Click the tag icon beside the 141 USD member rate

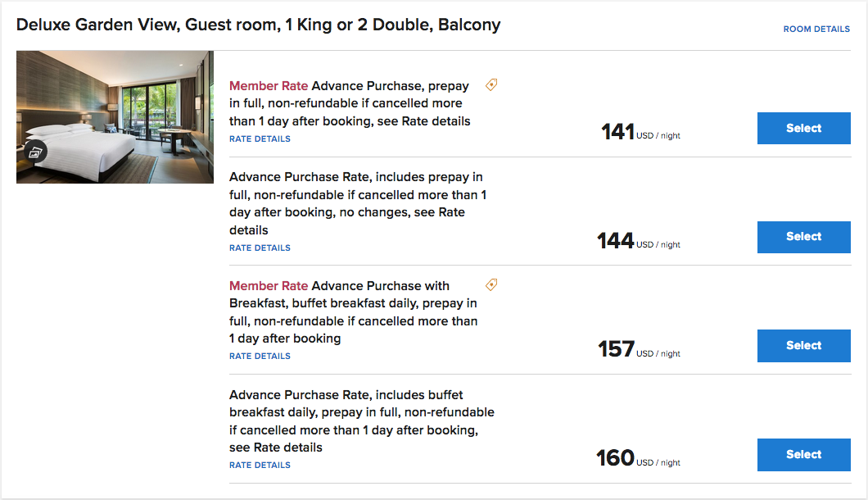pyautogui.click(x=491, y=84)
